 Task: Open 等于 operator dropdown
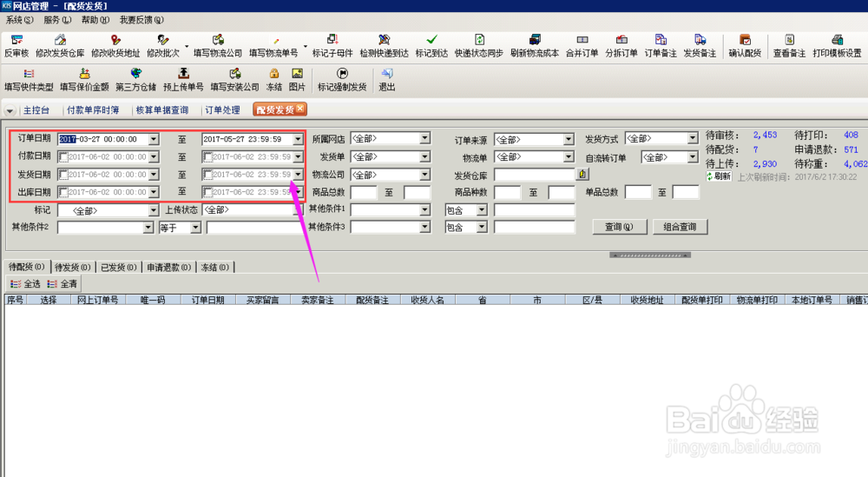coord(195,228)
